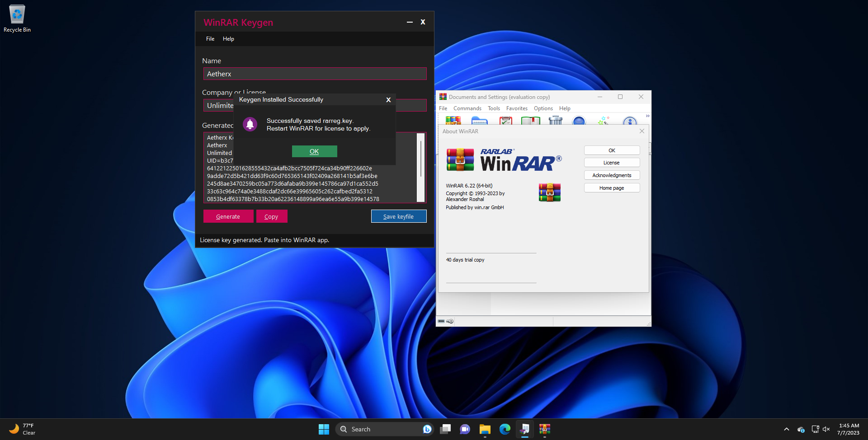868x440 pixels.
Task: Switch to the keygen app taskbar icon
Action: click(525, 429)
